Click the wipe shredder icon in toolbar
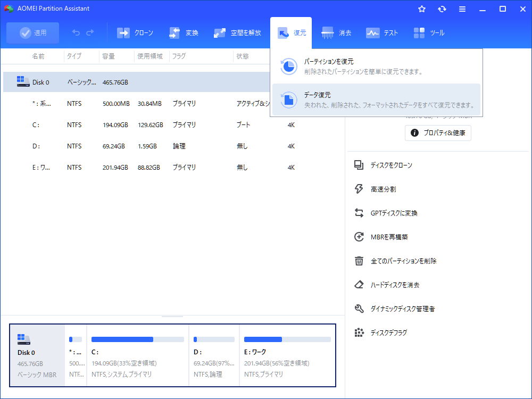 point(327,33)
